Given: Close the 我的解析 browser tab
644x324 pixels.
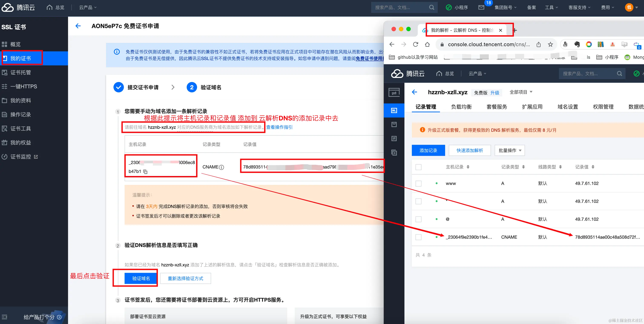Looking at the screenshot, I should click(x=500, y=30).
